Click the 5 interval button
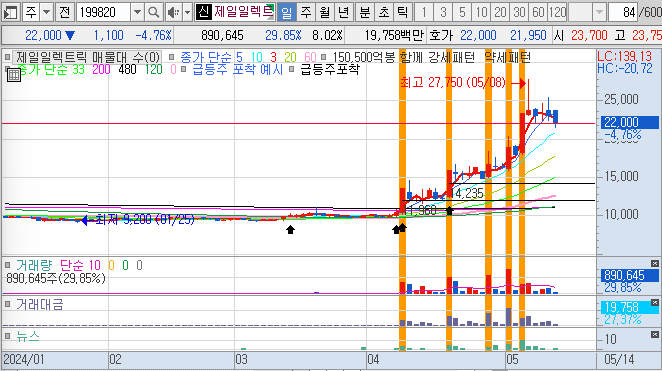662x371 pixels. pyautogui.click(x=462, y=12)
